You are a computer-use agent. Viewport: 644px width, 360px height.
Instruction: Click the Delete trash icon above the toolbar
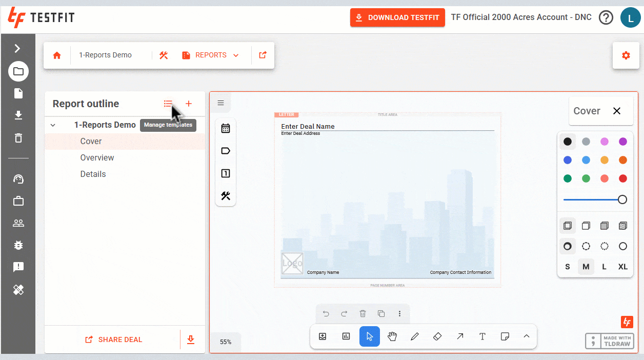coord(363,313)
